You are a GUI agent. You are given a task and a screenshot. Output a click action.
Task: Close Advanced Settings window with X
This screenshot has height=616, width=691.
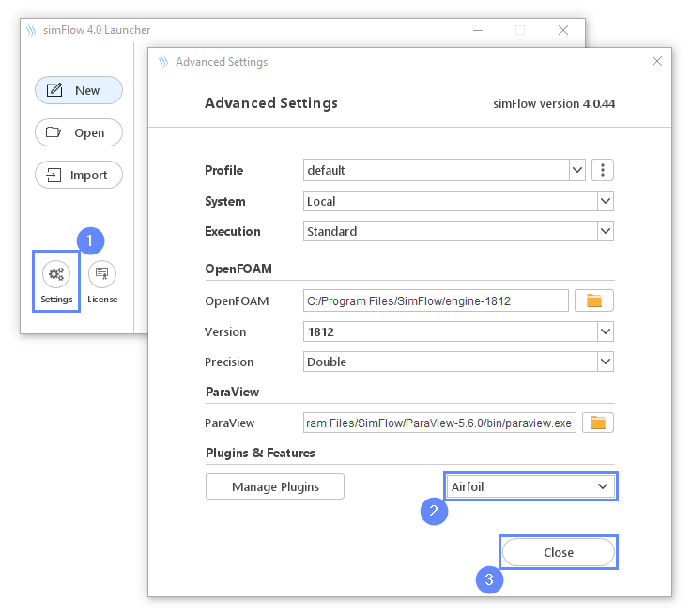657,61
